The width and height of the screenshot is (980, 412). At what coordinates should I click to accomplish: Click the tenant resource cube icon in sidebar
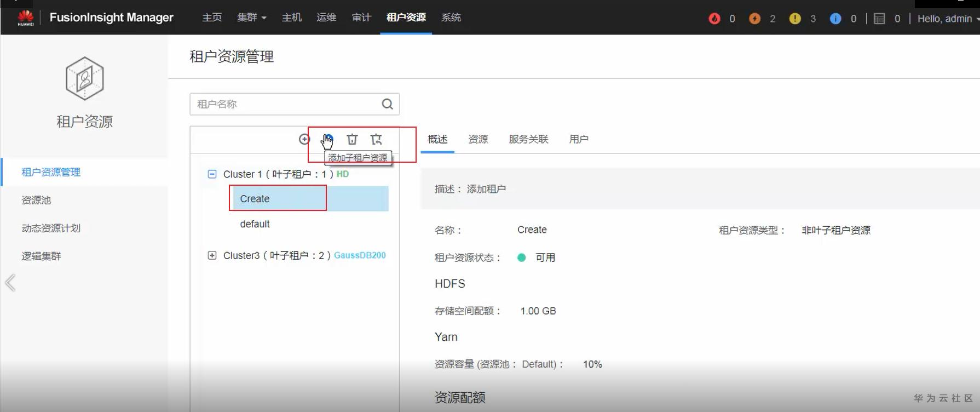pyautogui.click(x=84, y=78)
